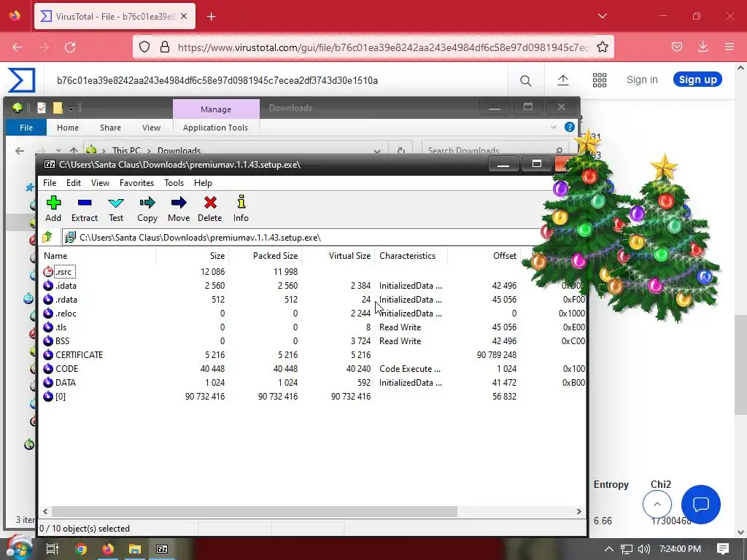Click the Info toolbar button
The image size is (747, 560).
click(241, 209)
